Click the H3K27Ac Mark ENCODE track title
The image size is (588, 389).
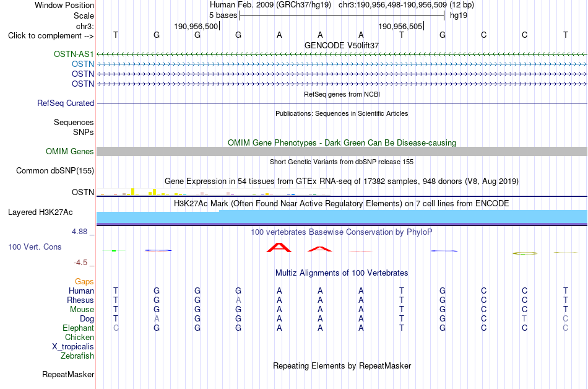pos(342,204)
